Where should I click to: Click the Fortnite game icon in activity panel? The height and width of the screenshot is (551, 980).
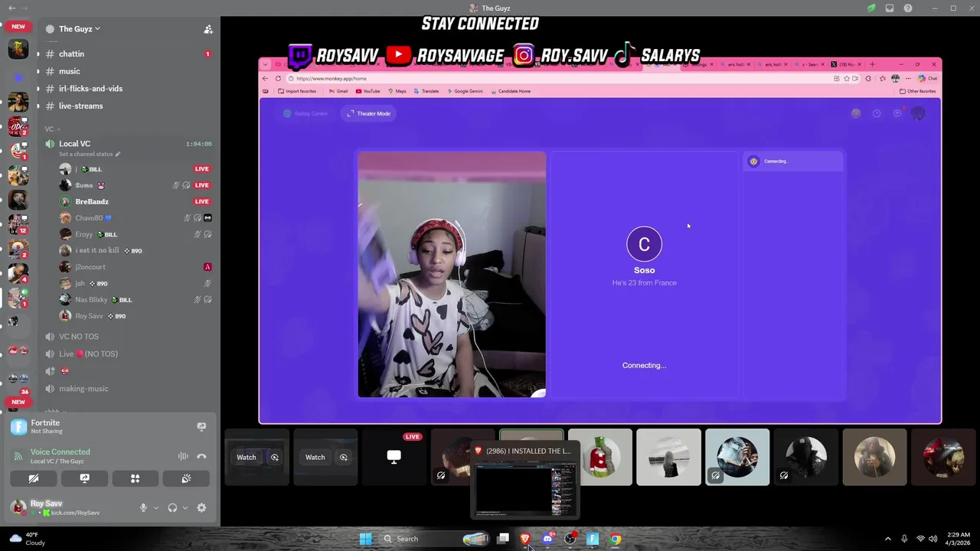click(x=18, y=427)
